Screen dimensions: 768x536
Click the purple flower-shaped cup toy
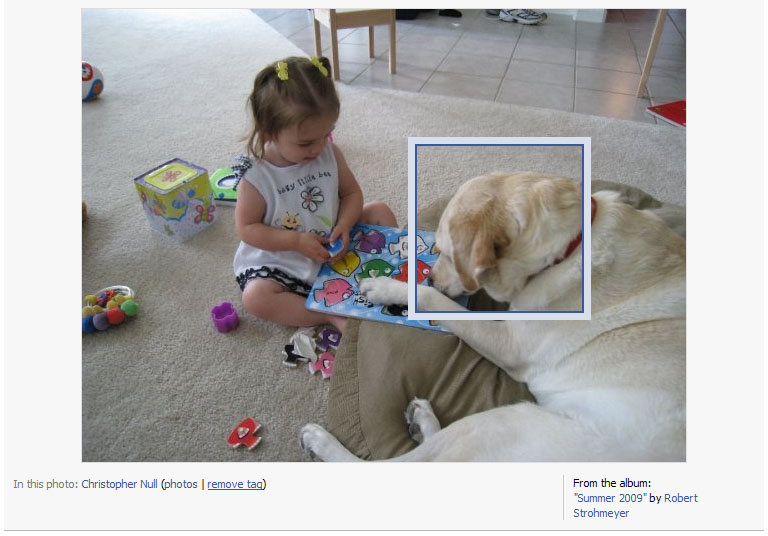point(225,317)
